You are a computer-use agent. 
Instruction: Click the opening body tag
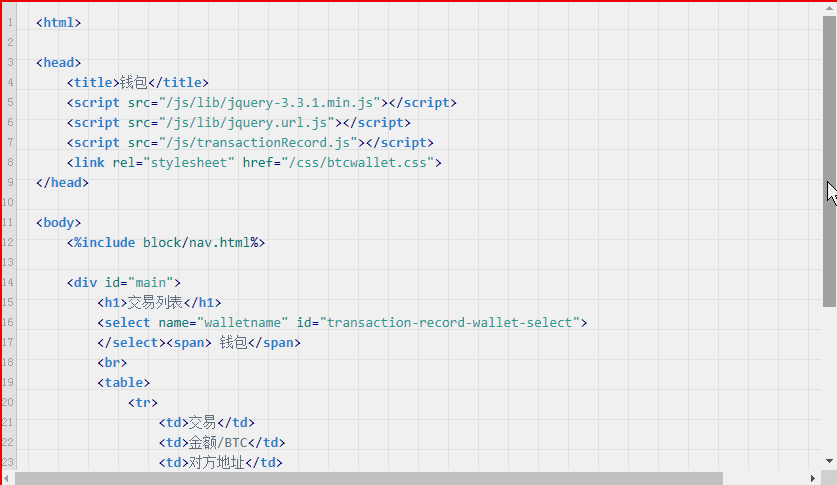[58, 222]
